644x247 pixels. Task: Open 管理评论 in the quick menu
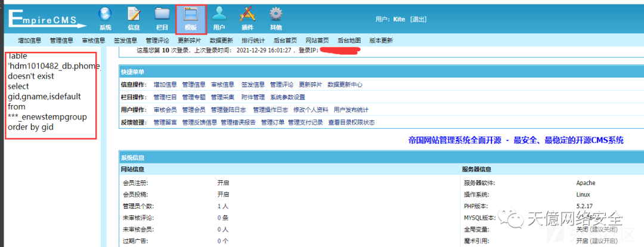pos(281,85)
